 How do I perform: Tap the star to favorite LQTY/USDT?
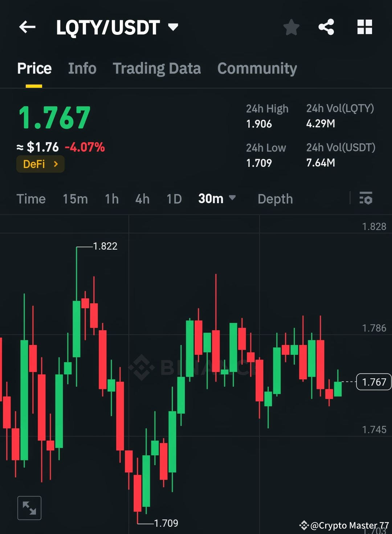coord(291,26)
